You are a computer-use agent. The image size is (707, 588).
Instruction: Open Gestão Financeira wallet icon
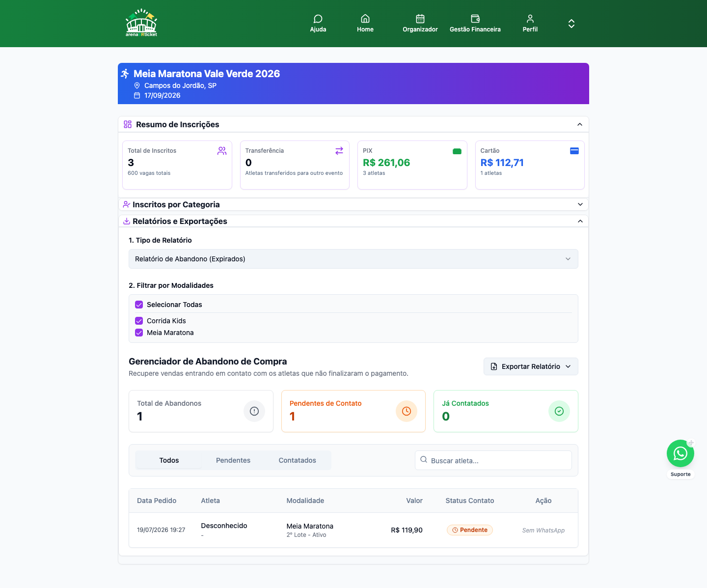[x=475, y=19]
